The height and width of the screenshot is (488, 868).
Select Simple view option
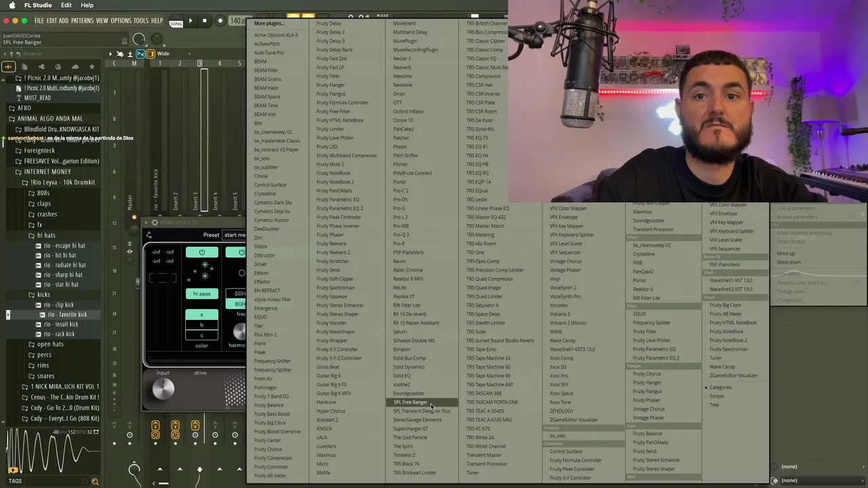716,396
